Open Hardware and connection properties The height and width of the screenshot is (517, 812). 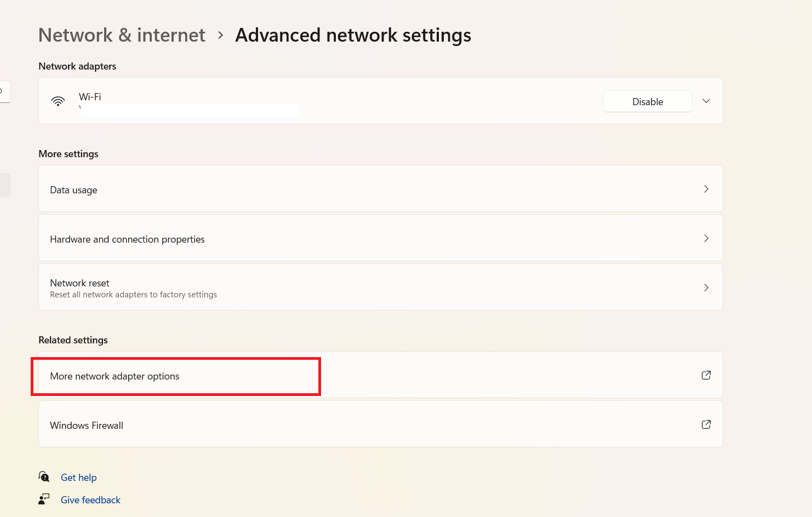pyautogui.click(x=381, y=238)
